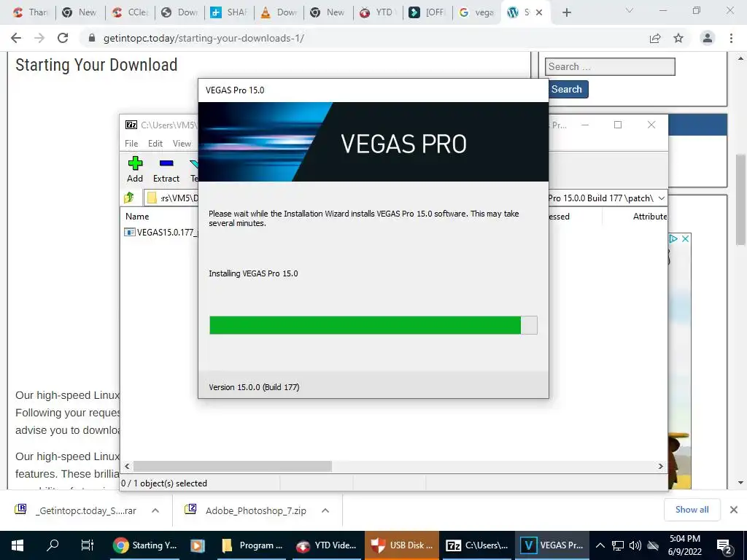Switch to VEGAS Pro installer in taskbar
Viewport: 747px width, 560px height.
[x=551, y=545]
